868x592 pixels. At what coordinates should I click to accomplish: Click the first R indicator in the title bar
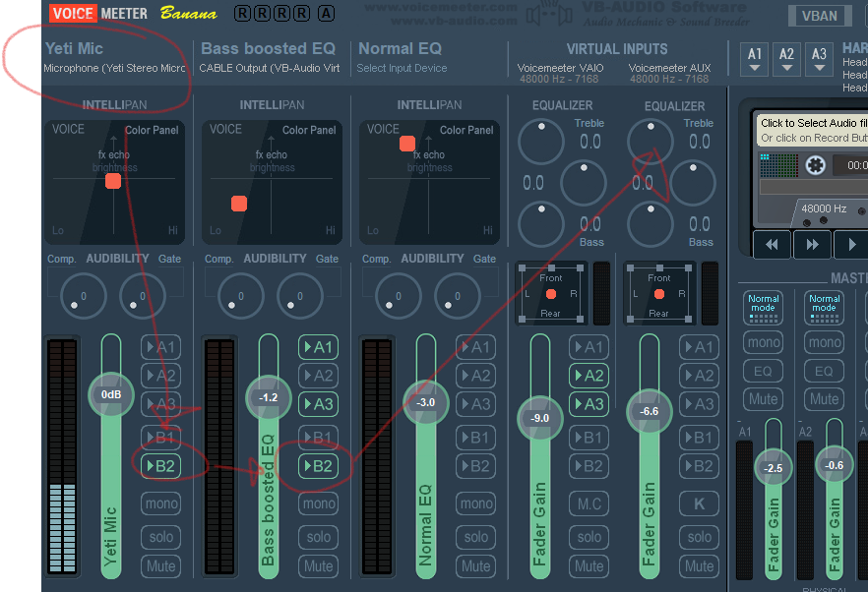point(242,13)
